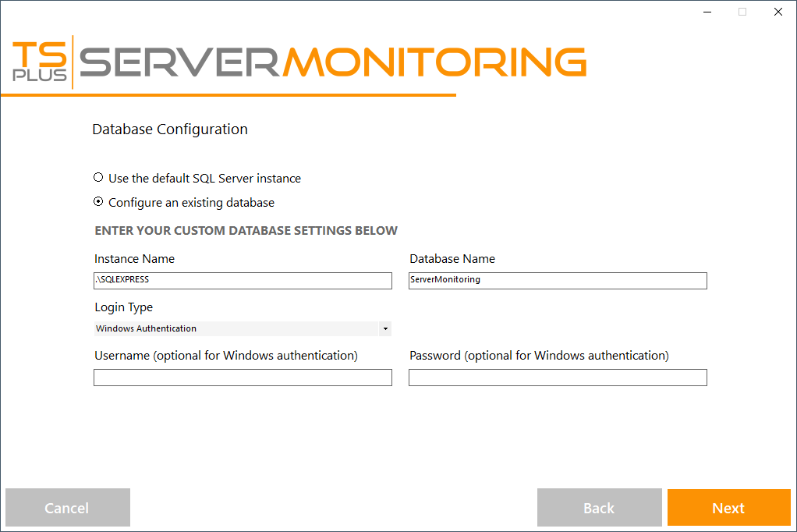Open the Login Type combo box
The width and height of the screenshot is (797, 532).
[236, 328]
